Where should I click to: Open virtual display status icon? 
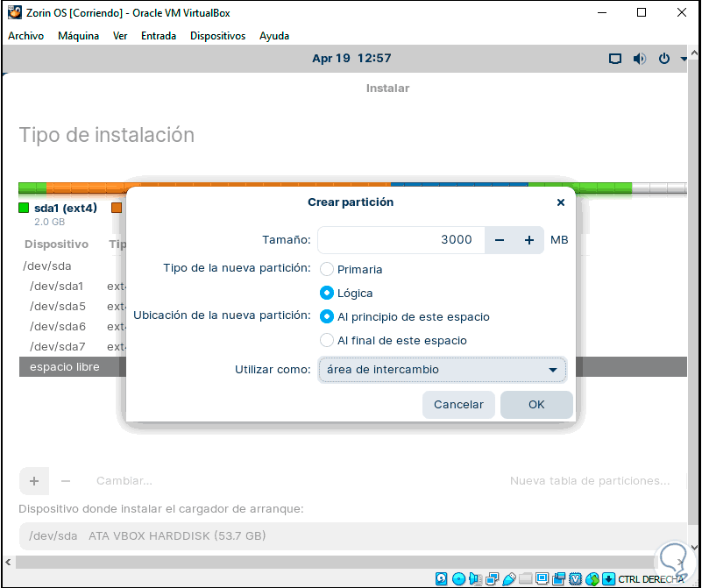(542, 578)
